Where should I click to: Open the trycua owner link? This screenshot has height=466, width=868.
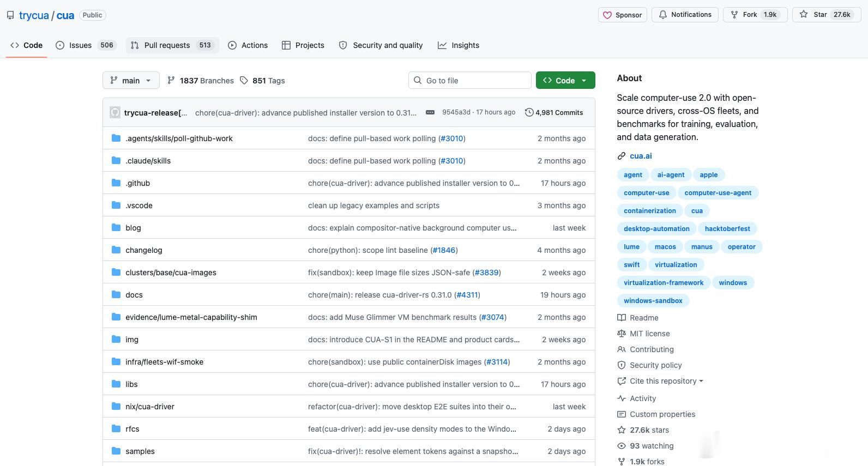coord(34,15)
